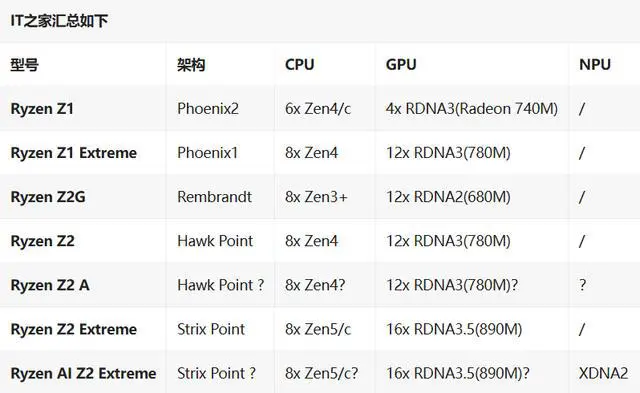
Task: Select the Ryzen Z2G model name
Action: coord(48,197)
